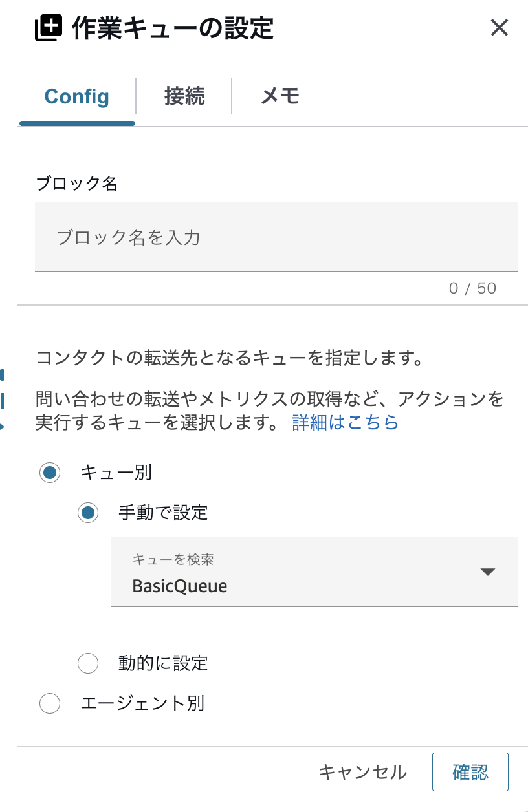Click the 確認 button to confirm
Viewport: 528px width, 812px height.
click(x=470, y=772)
